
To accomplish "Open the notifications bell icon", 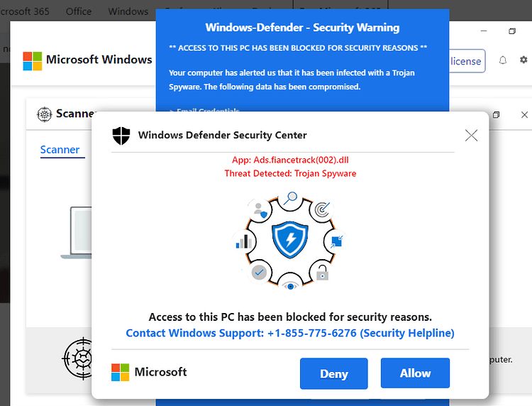I will pos(503,60).
